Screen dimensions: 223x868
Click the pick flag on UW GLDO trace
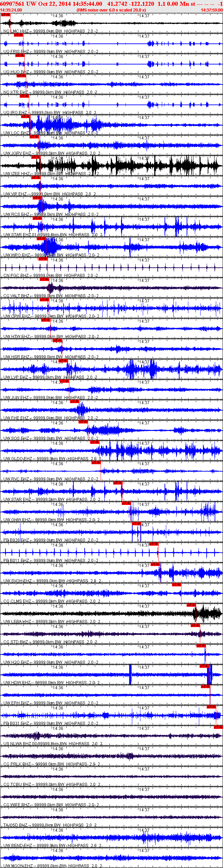(95, 442)
